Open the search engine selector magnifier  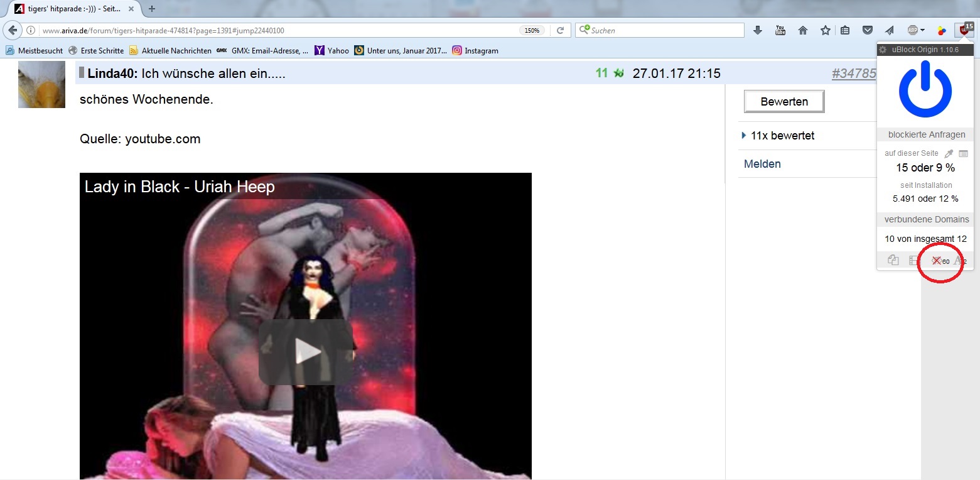coord(584,30)
